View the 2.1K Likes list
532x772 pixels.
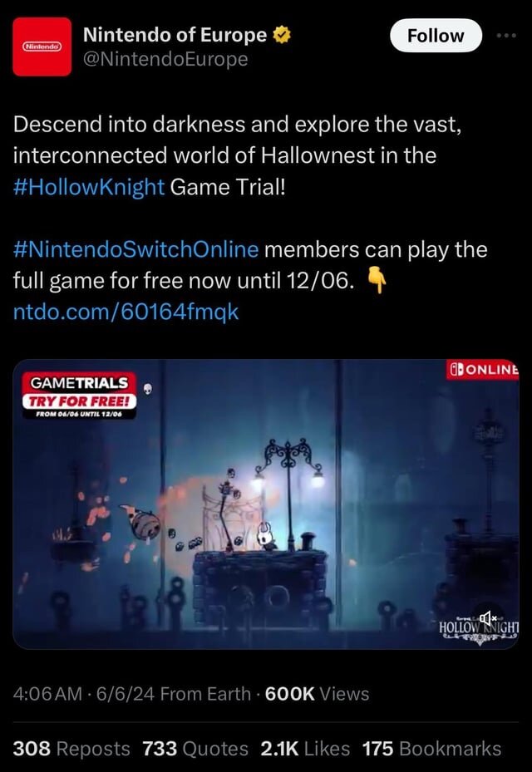[x=305, y=749]
